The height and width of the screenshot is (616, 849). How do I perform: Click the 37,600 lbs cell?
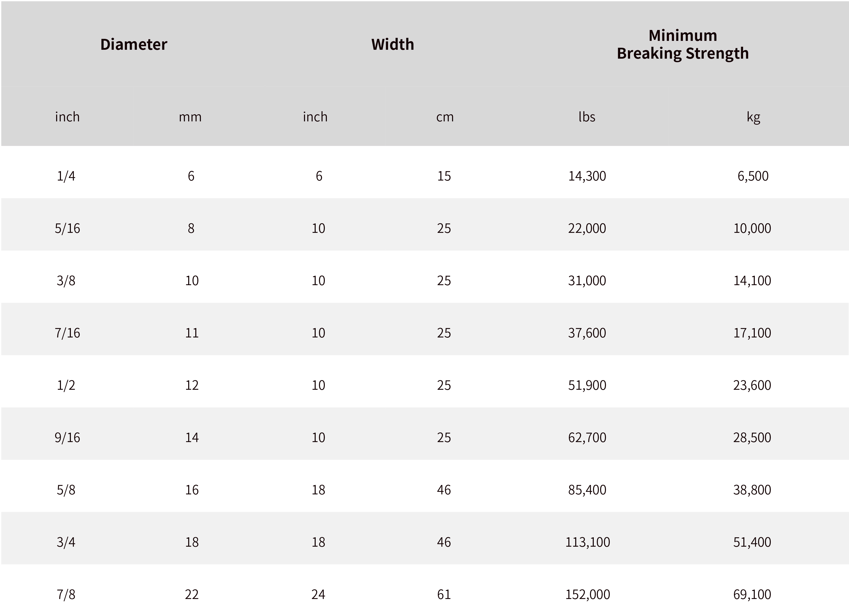point(587,333)
